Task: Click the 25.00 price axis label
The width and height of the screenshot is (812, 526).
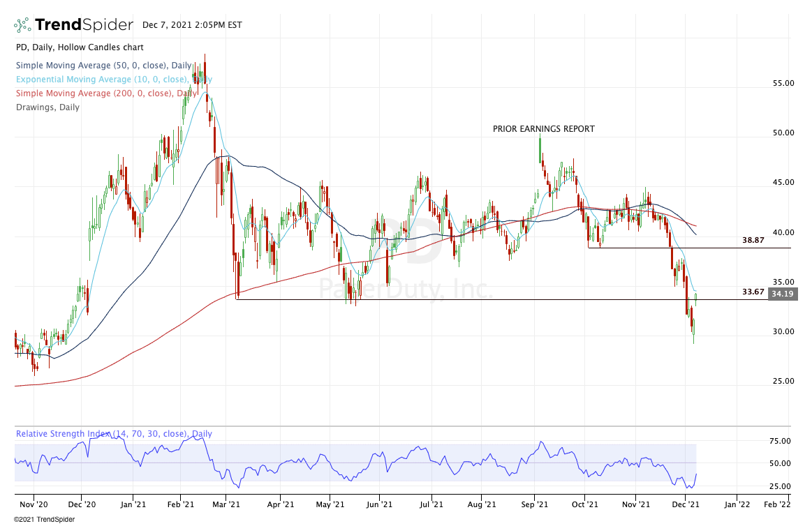Action: point(783,381)
